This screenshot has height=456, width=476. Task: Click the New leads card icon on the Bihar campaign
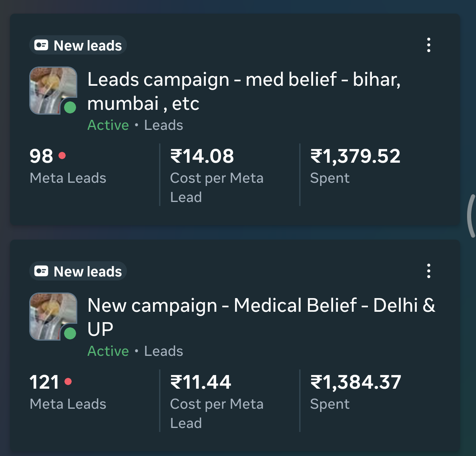pyautogui.click(x=41, y=45)
